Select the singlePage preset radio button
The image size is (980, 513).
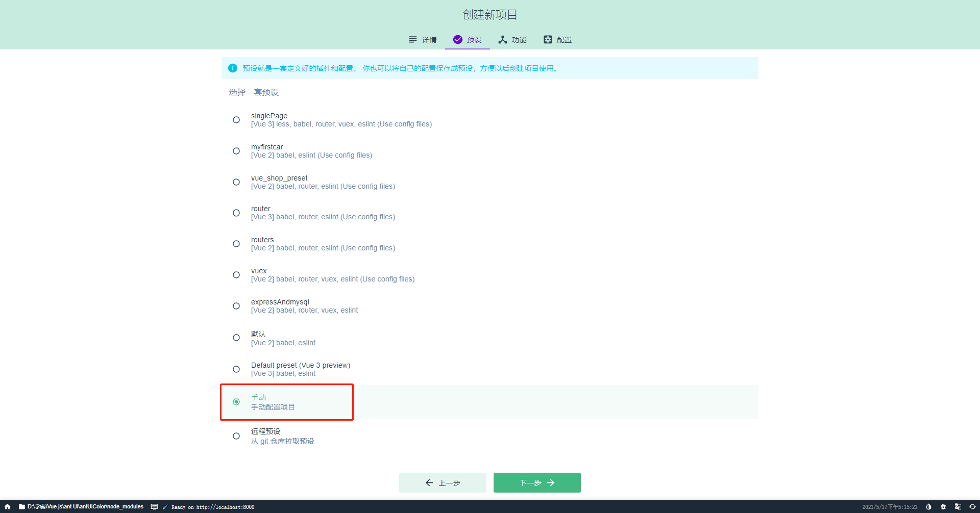pyautogui.click(x=236, y=119)
